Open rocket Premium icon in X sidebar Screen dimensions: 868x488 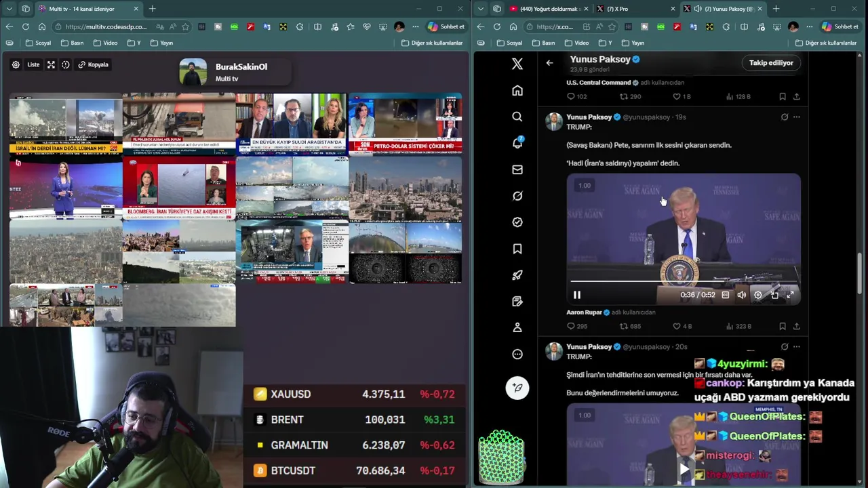517,275
